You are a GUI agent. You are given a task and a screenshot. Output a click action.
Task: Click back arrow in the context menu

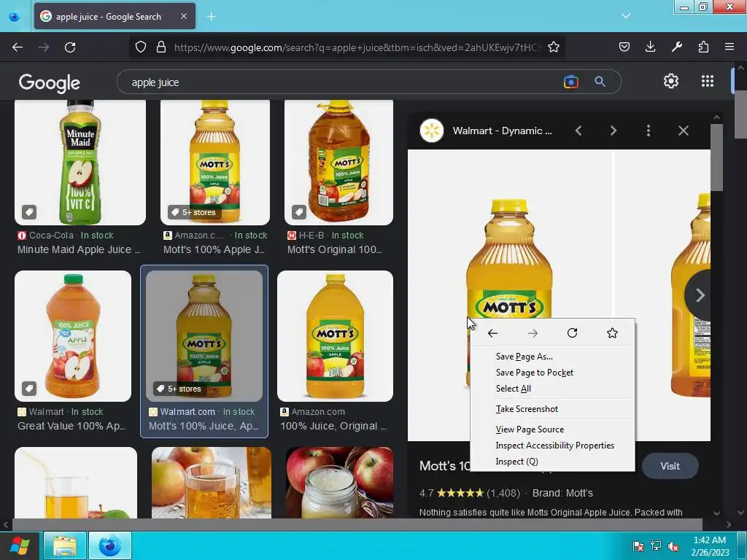coord(492,333)
